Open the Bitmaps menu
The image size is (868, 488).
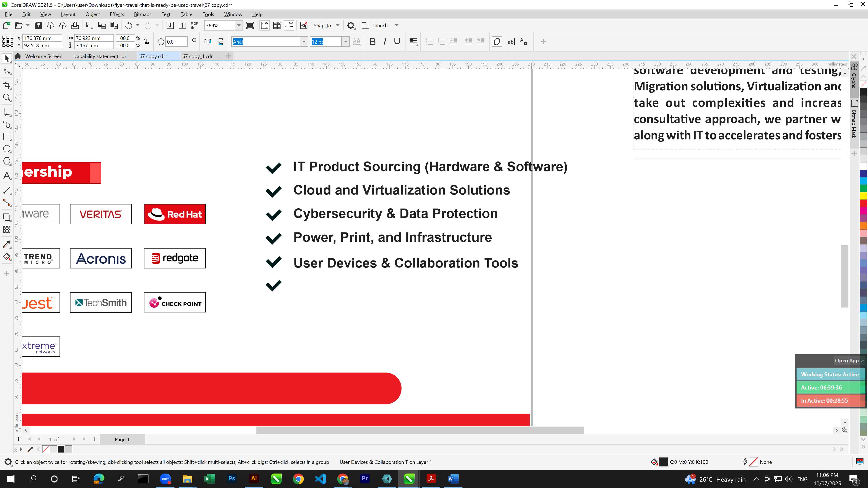point(143,14)
